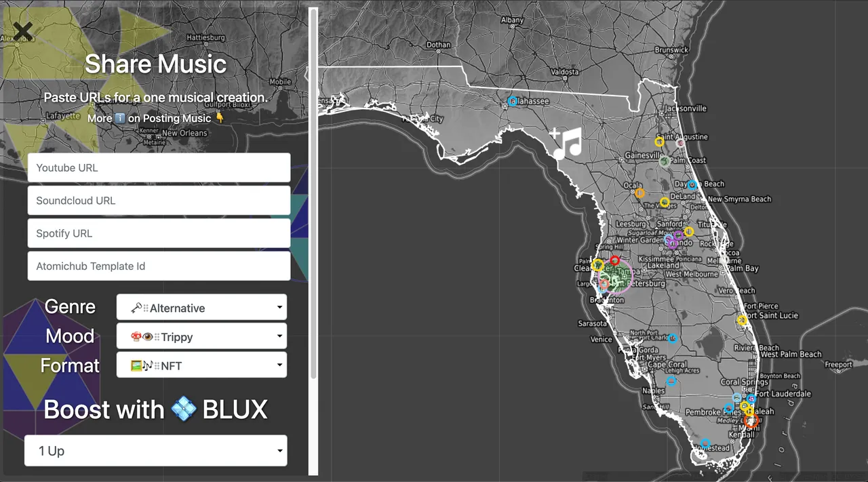This screenshot has width=868, height=482.
Task: Click the Youtube URL input field
Action: pyautogui.click(x=159, y=167)
